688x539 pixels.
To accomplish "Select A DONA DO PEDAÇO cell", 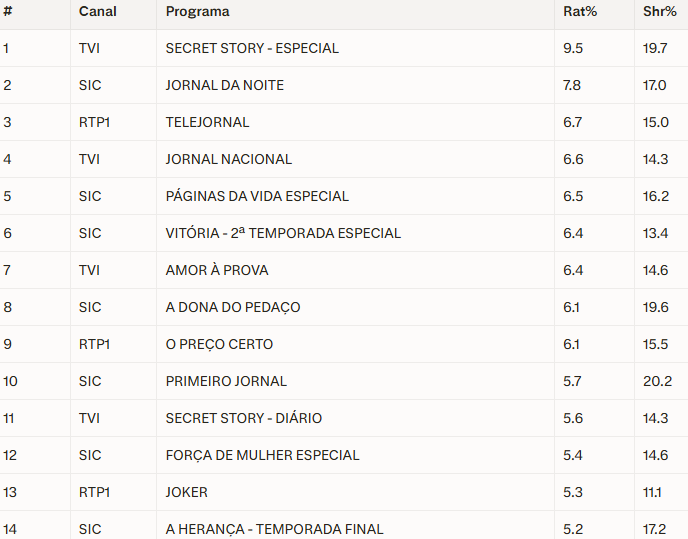I will [233, 307].
